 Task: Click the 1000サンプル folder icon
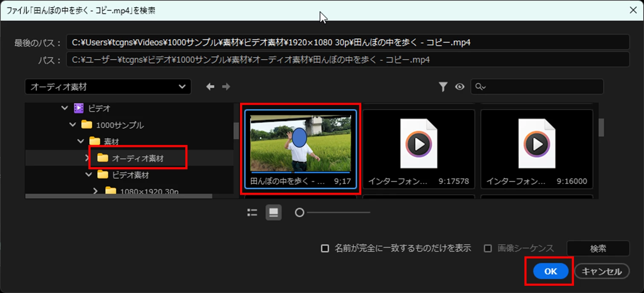(87, 125)
